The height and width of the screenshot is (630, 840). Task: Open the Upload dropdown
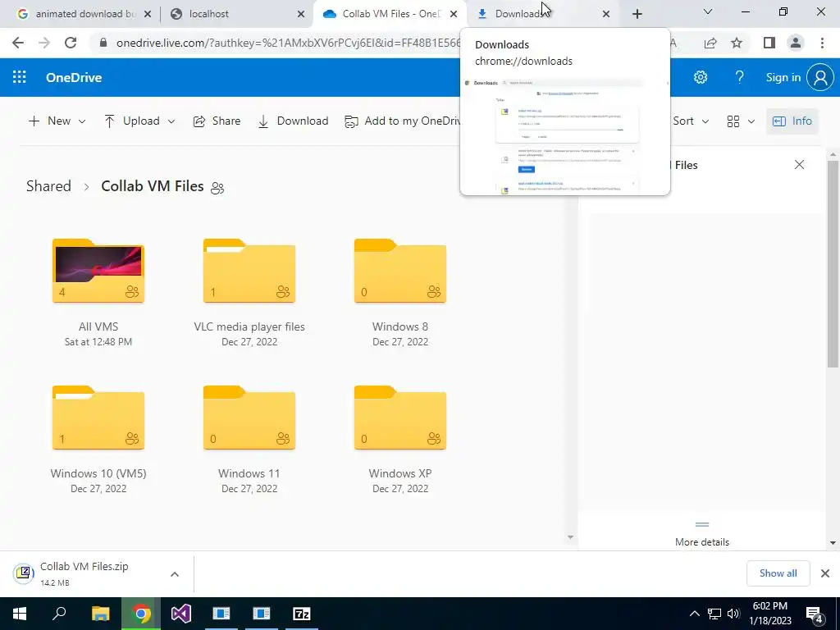point(139,121)
